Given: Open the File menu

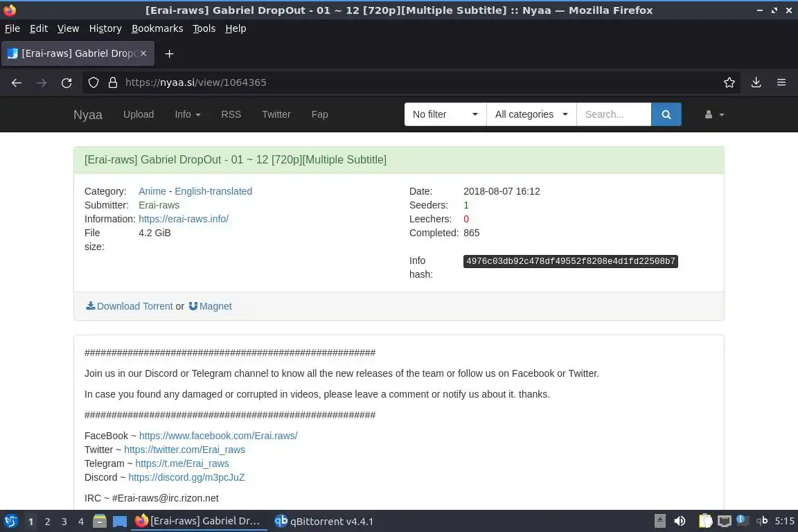Looking at the screenshot, I should tap(12, 28).
